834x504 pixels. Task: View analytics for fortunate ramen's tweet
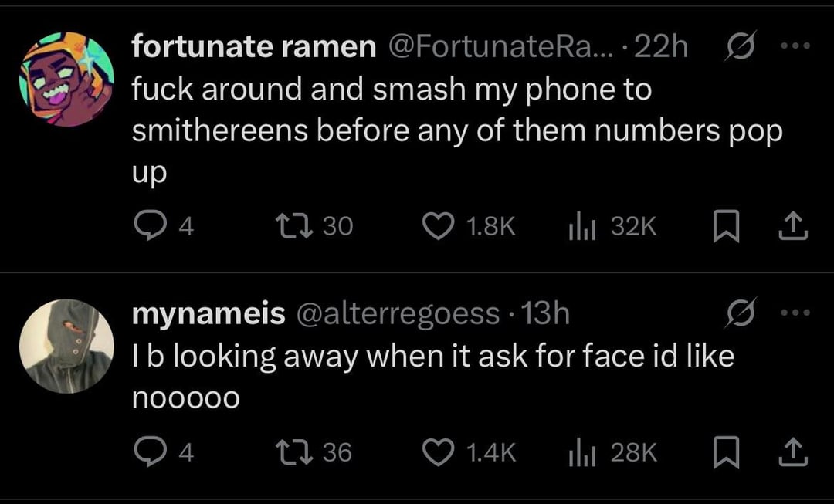pos(579,225)
